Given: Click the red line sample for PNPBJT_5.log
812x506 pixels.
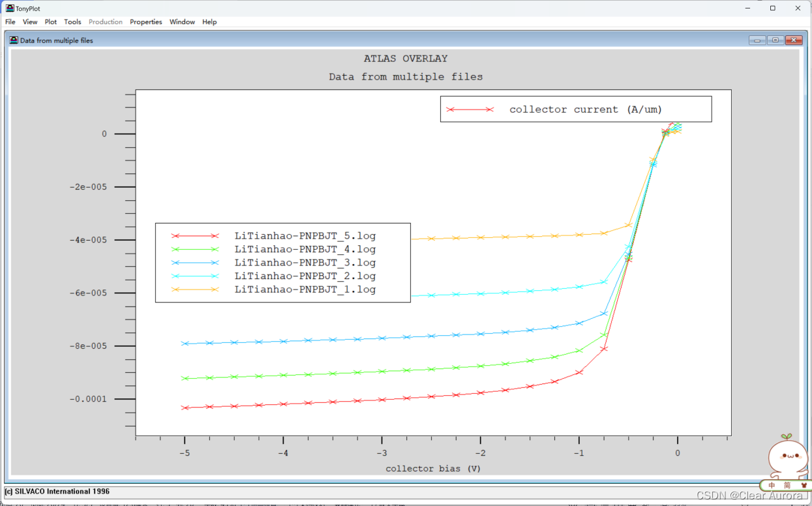Looking at the screenshot, I should (x=194, y=235).
